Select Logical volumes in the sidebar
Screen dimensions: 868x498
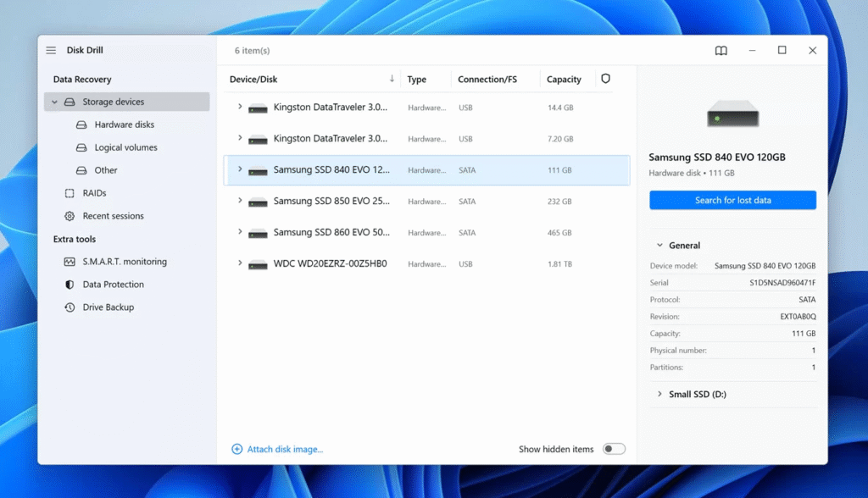coord(125,147)
